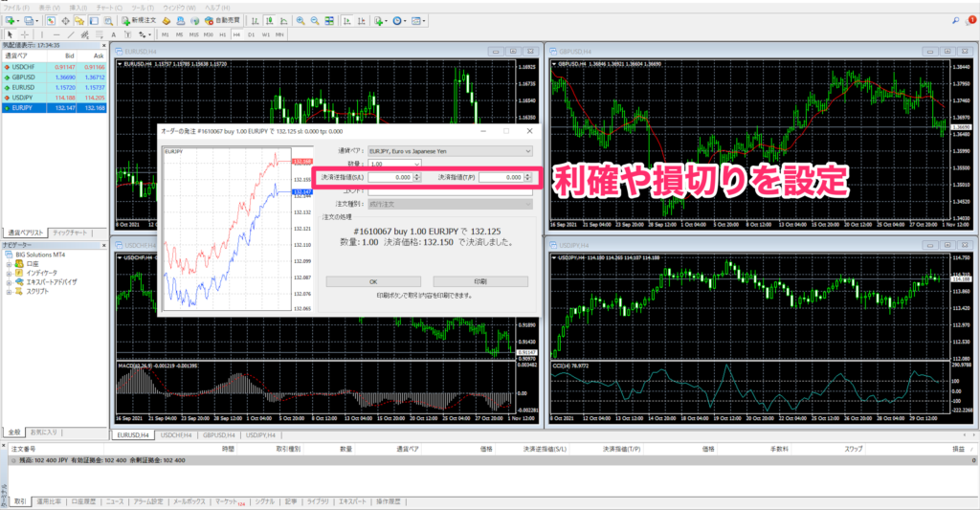This screenshot has height=510, width=980.
Task: Switch timeframe to M15
Action: [193, 35]
